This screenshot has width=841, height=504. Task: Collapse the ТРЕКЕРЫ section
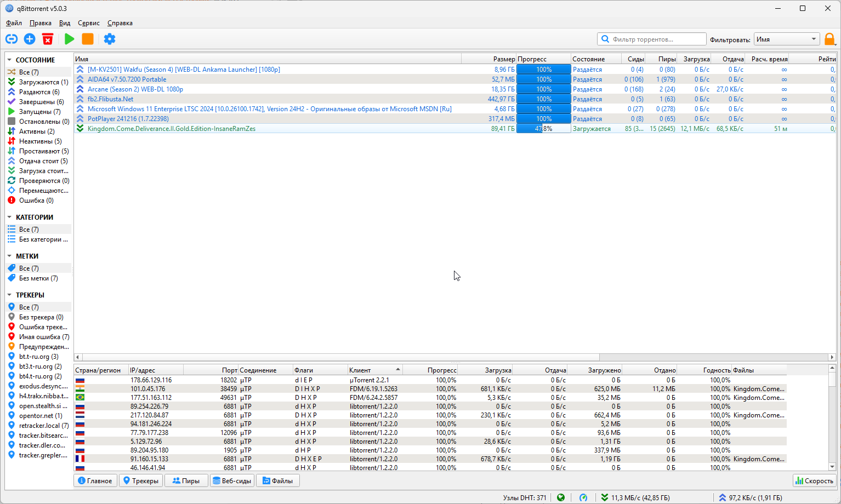click(9, 295)
